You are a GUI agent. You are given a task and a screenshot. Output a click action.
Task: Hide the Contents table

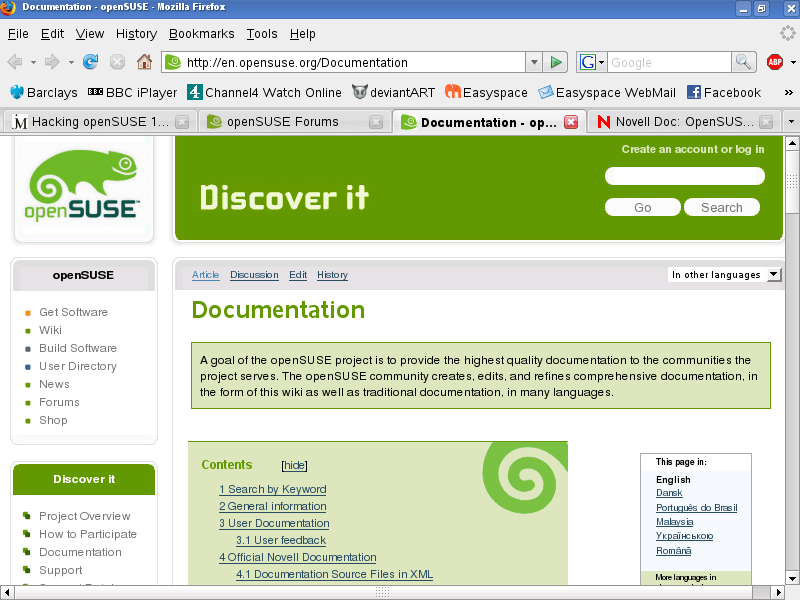tap(294, 465)
